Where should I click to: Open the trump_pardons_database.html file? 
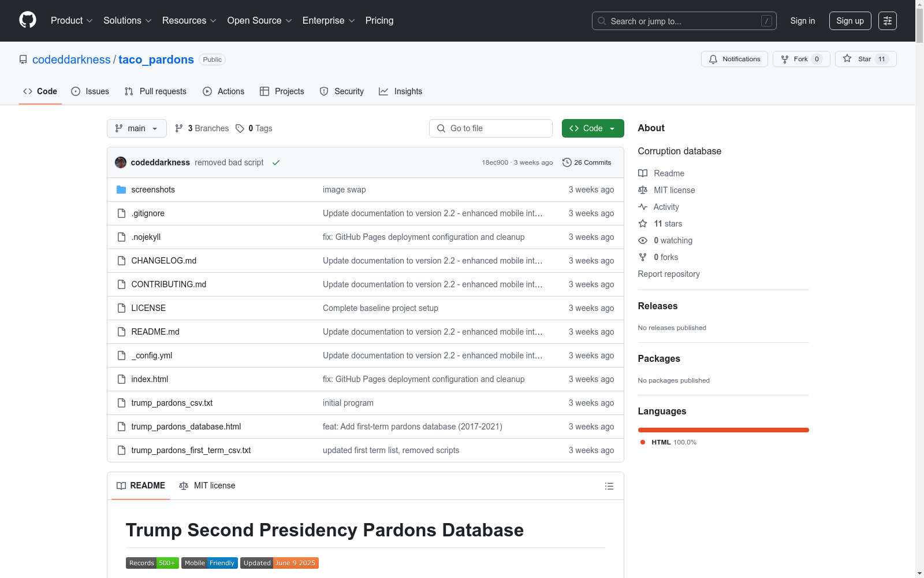click(x=186, y=427)
